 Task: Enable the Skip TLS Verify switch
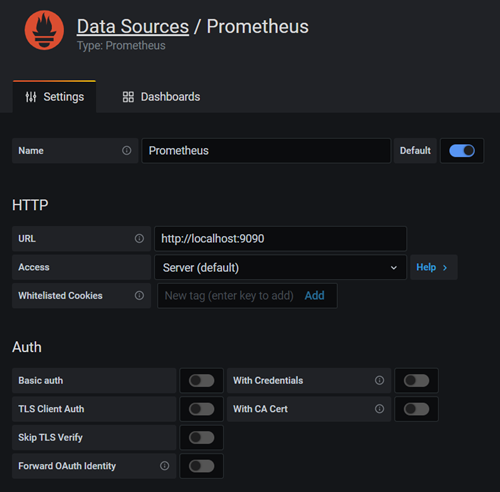click(201, 437)
